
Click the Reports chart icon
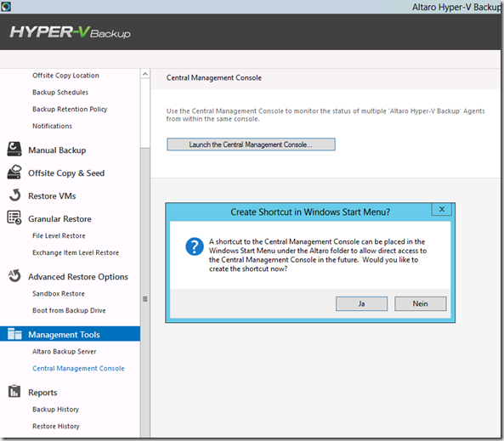[14, 391]
